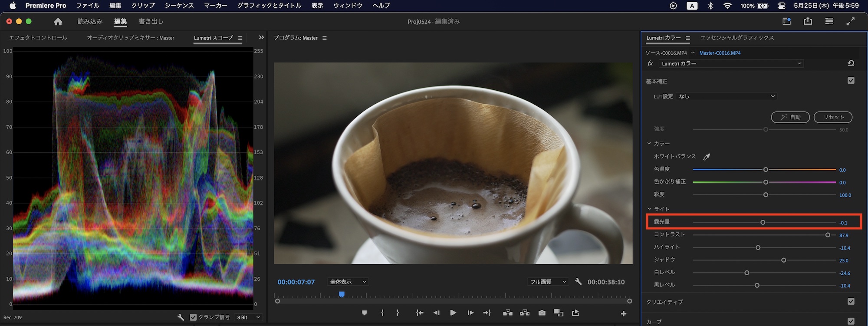868x326 pixels.
Task: Click the Home icon in the header
Action: 58,22
